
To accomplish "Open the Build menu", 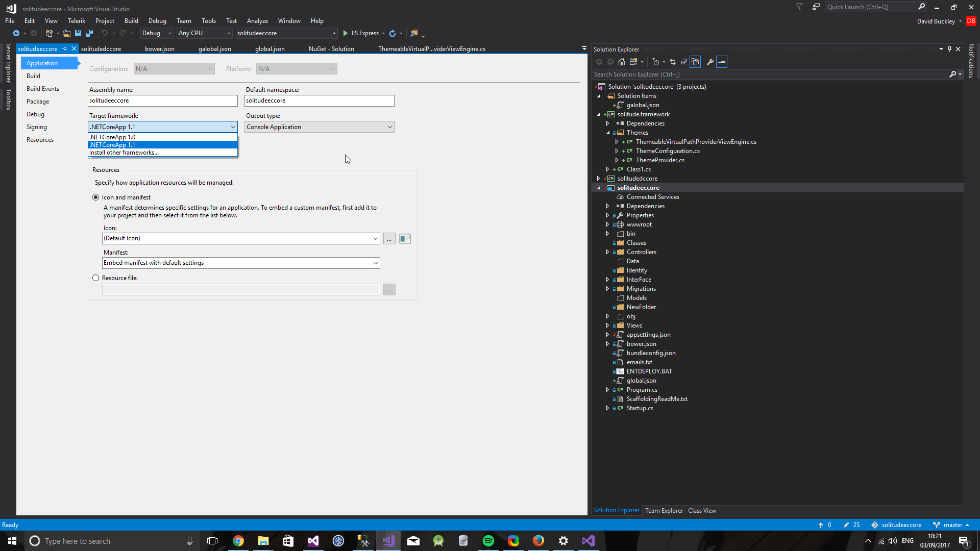I will (131, 21).
